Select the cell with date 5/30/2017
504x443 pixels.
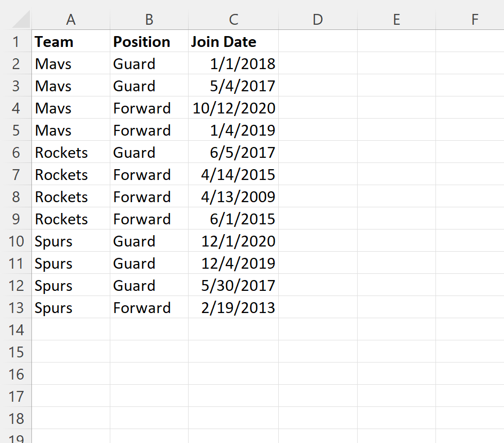click(233, 285)
